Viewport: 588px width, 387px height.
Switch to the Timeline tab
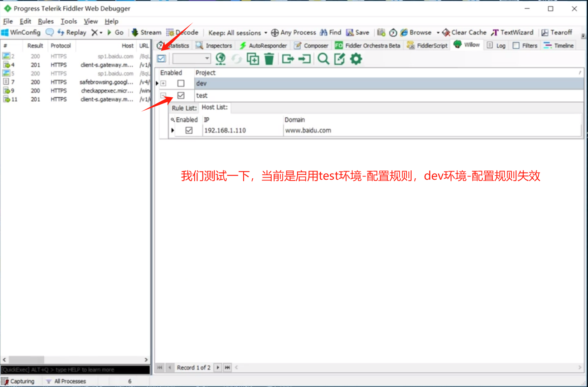pyautogui.click(x=559, y=46)
